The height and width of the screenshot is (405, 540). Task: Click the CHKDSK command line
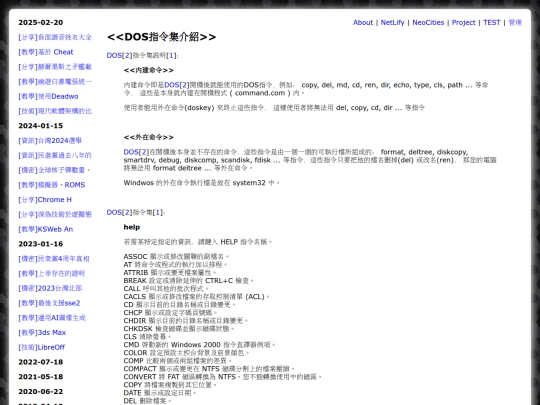pyautogui.click(x=179, y=329)
